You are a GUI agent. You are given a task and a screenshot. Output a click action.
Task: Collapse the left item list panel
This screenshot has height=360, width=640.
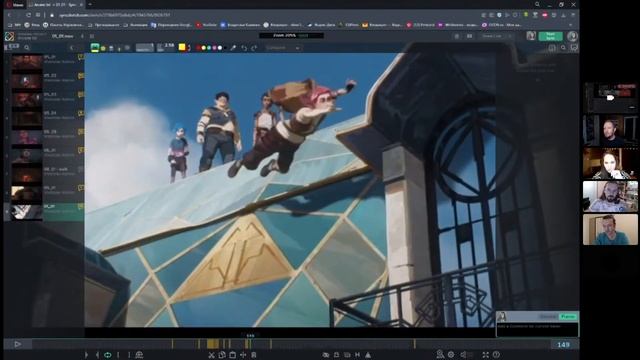point(72,48)
